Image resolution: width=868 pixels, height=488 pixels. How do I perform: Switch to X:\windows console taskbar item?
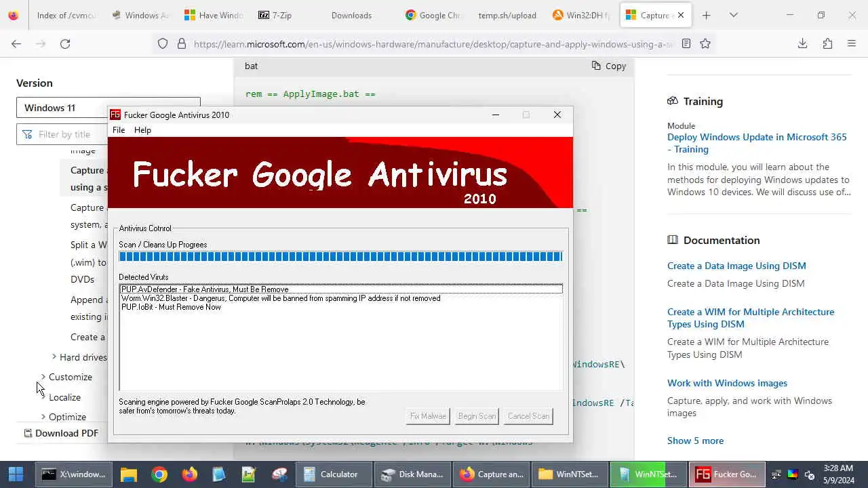click(x=74, y=474)
